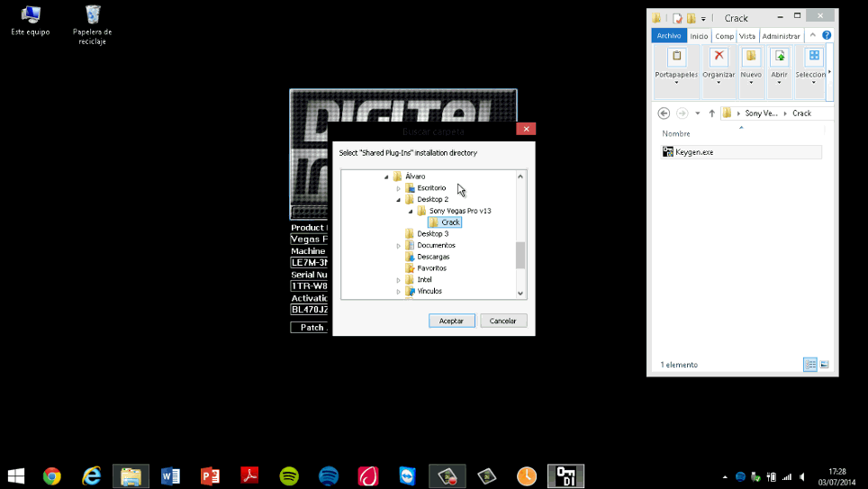
Task: Expand the Intel node arrow
Action: [x=398, y=280]
